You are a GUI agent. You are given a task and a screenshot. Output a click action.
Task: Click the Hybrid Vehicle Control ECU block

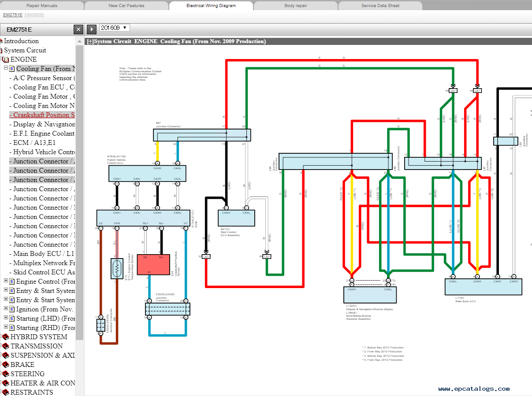click(147, 173)
